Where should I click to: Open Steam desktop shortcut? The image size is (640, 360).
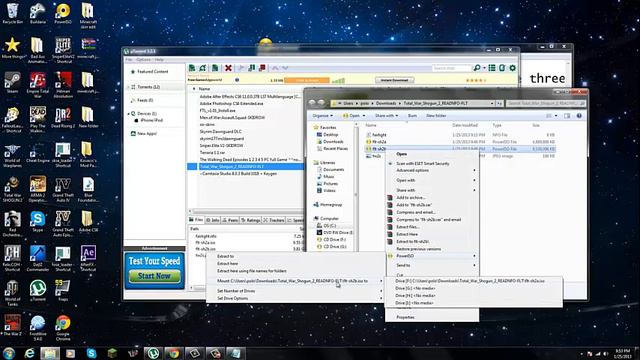[12, 83]
